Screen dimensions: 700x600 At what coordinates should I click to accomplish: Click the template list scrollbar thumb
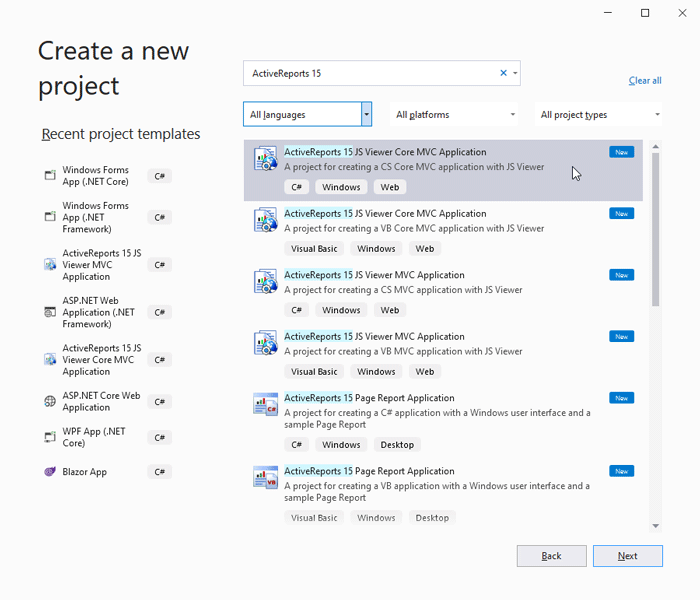(x=655, y=229)
